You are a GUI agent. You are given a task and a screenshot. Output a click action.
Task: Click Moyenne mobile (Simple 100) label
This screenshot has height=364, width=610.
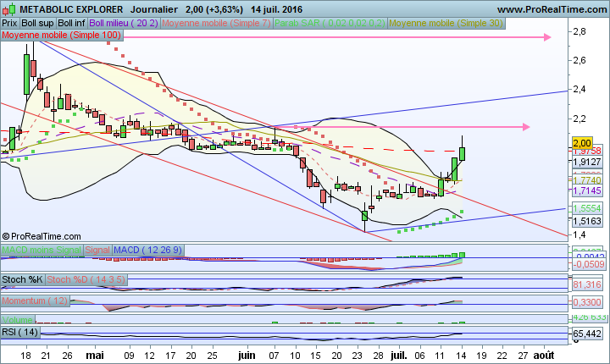pyautogui.click(x=62, y=36)
